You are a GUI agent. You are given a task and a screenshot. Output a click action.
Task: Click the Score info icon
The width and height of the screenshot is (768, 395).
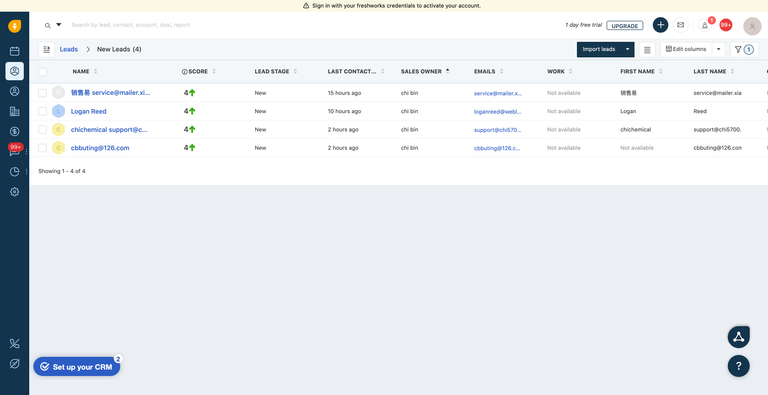point(185,72)
